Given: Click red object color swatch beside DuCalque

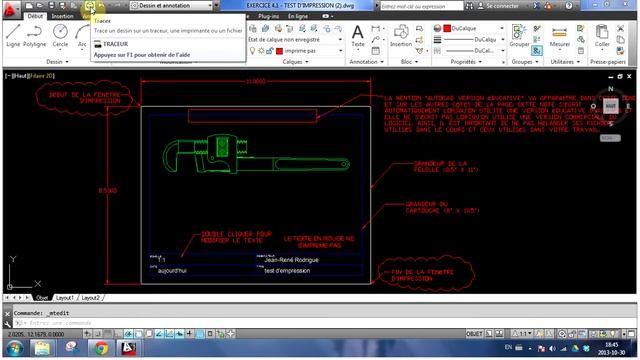Looking at the screenshot, I should pyautogui.click(x=447, y=28).
